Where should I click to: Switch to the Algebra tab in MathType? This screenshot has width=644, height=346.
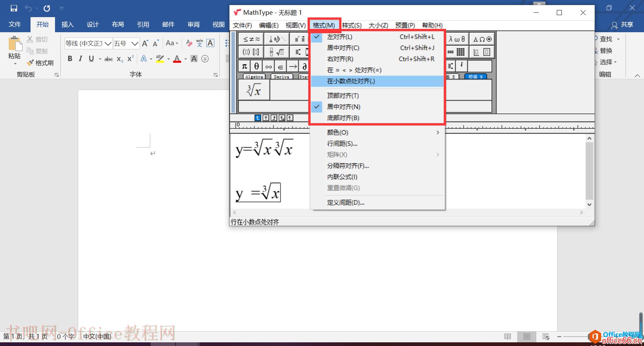point(254,77)
